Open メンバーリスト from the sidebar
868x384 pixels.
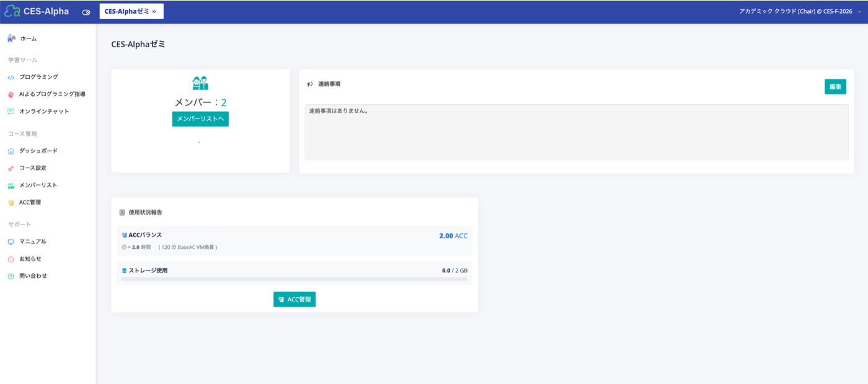pyautogui.click(x=38, y=185)
